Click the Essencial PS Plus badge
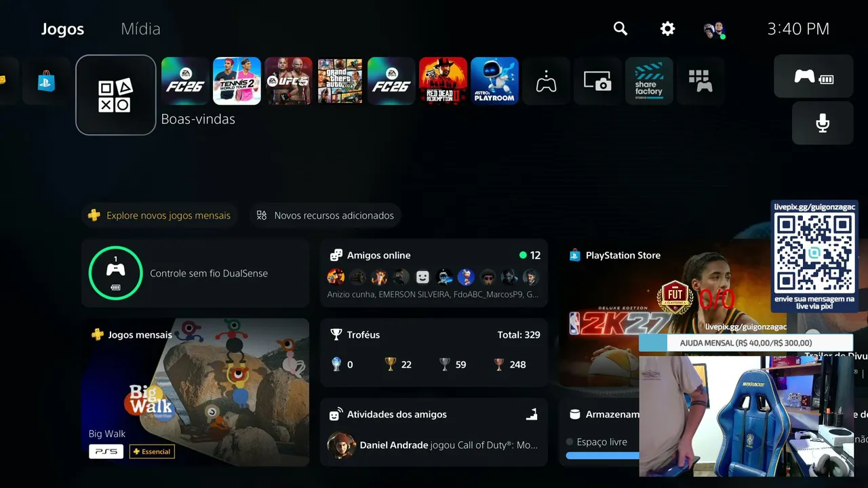The height and width of the screenshot is (488, 868). click(152, 451)
